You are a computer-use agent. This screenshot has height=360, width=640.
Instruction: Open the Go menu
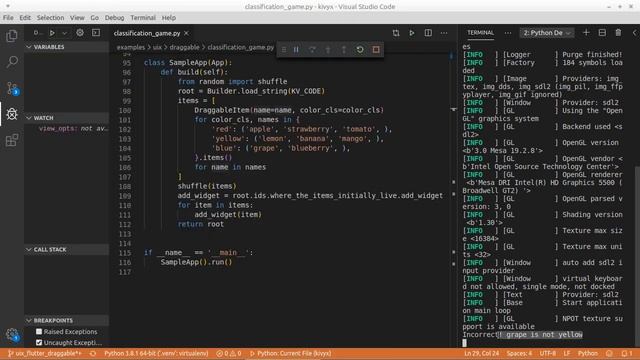[x=94, y=18]
